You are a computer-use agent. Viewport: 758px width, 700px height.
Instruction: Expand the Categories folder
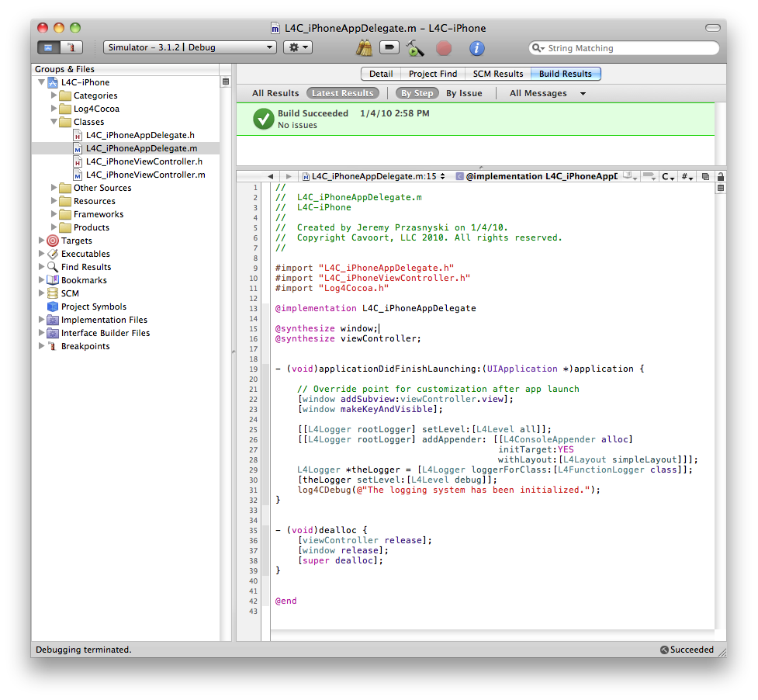(54, 95)
